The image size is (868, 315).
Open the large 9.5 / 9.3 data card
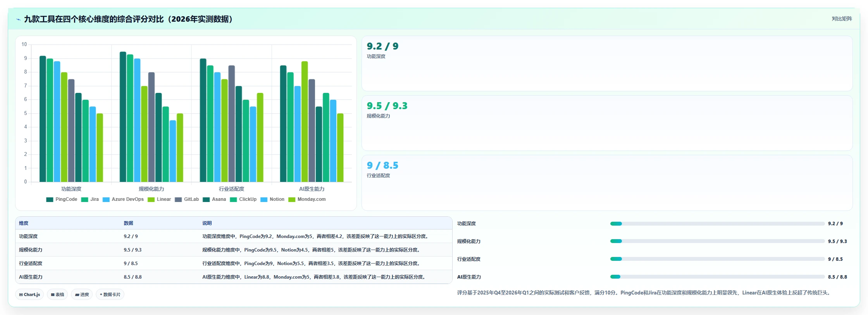(x=607, y=123)
